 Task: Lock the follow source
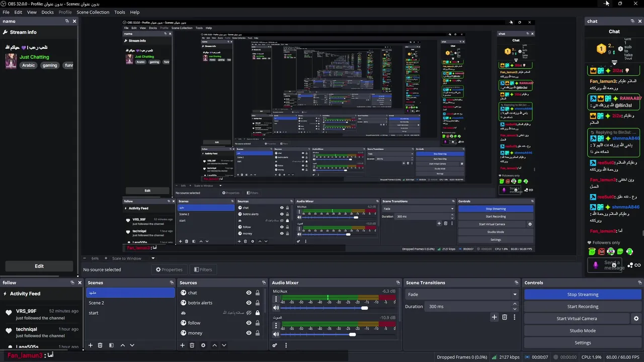click(x=258, y=323)
